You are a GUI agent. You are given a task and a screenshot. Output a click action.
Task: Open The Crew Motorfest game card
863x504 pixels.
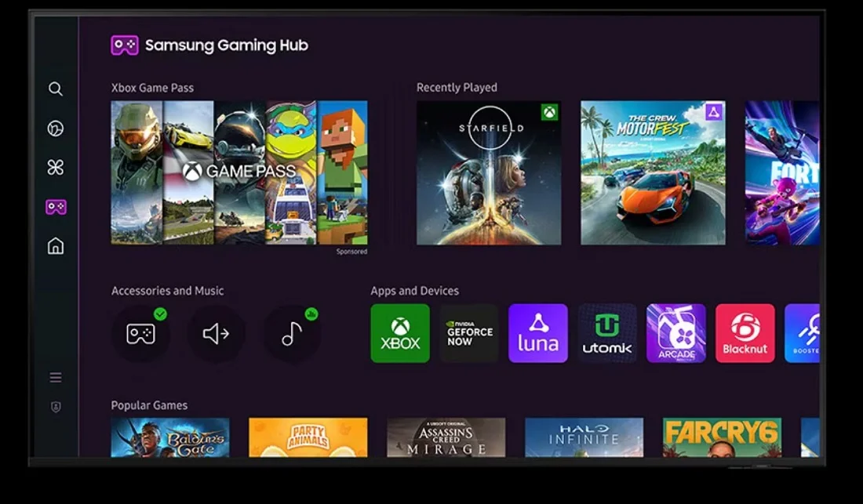click(x=653, y=172)
